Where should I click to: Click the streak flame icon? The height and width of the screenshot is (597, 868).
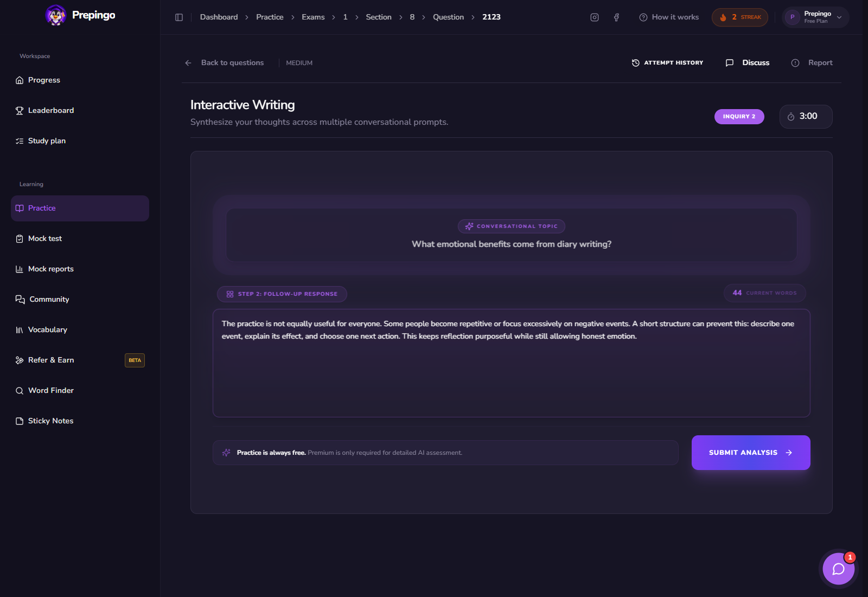point(723,17)
